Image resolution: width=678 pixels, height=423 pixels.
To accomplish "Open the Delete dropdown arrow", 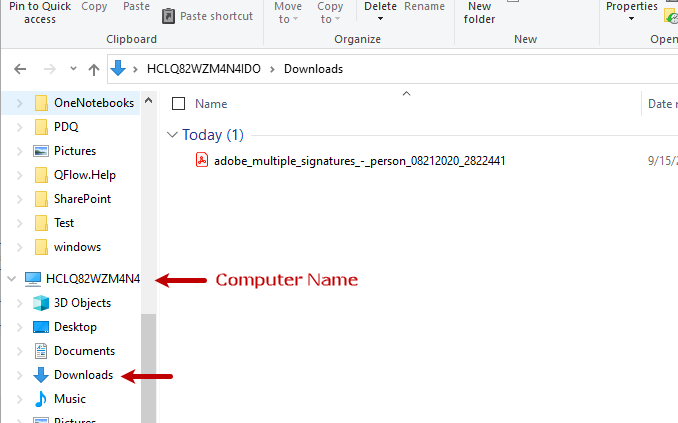I will [381, 19].
